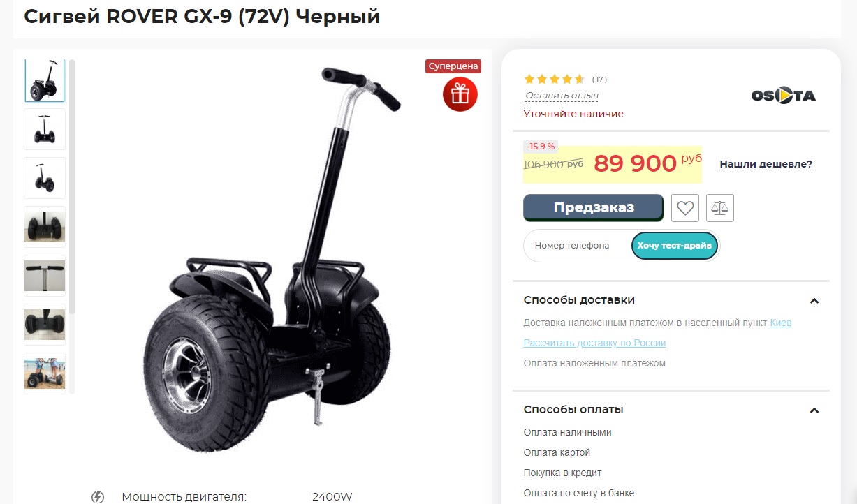The width and height of the screenshot is (857, 504).
Task: Select the beach riders thumbnail
Action: tap(45, 373)
